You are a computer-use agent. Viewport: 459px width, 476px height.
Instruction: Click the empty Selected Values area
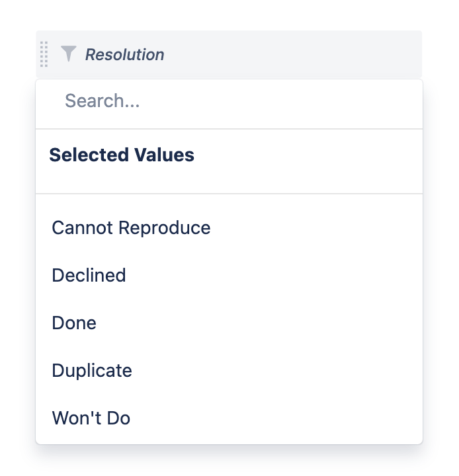pyautogui.click(x=229, y=179)
